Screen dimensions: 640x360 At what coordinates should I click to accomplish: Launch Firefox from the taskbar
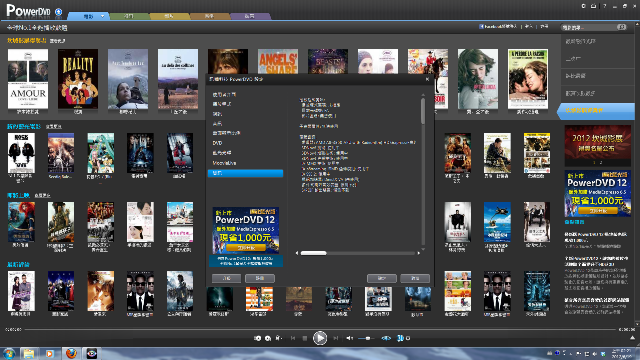pyautogui.click(x=71, y=353)
